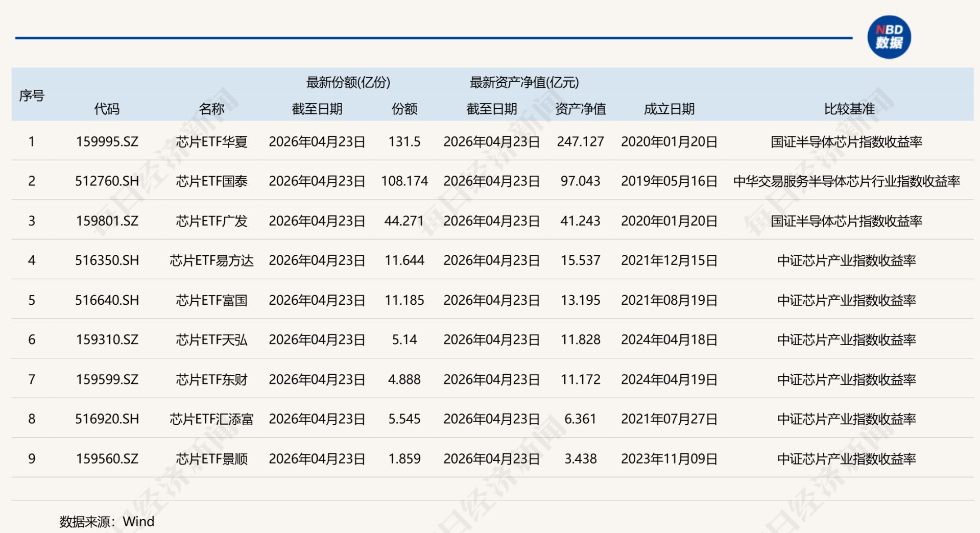Image resolution: width=980 pixels, height=533 pixels.
Task: Click the NBD 数据 logo
Action: [889, 37]
